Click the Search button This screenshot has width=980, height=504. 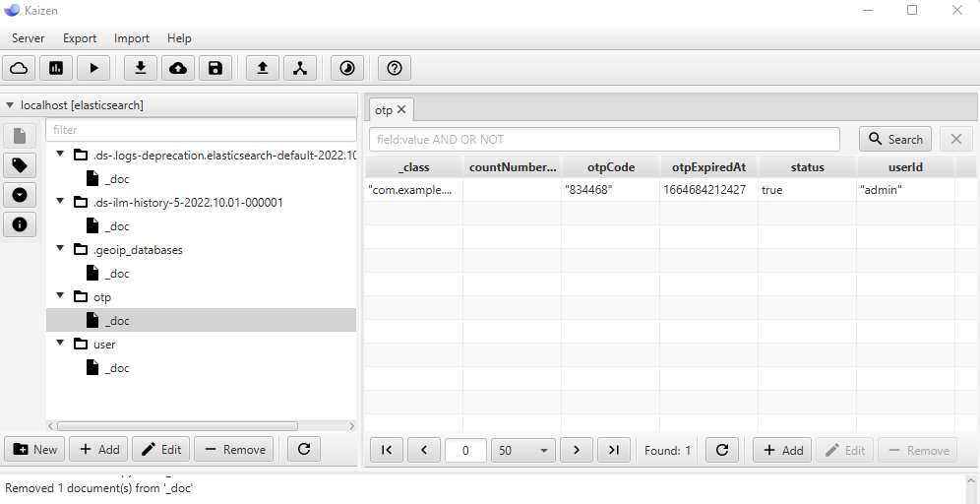click(895, 139)
